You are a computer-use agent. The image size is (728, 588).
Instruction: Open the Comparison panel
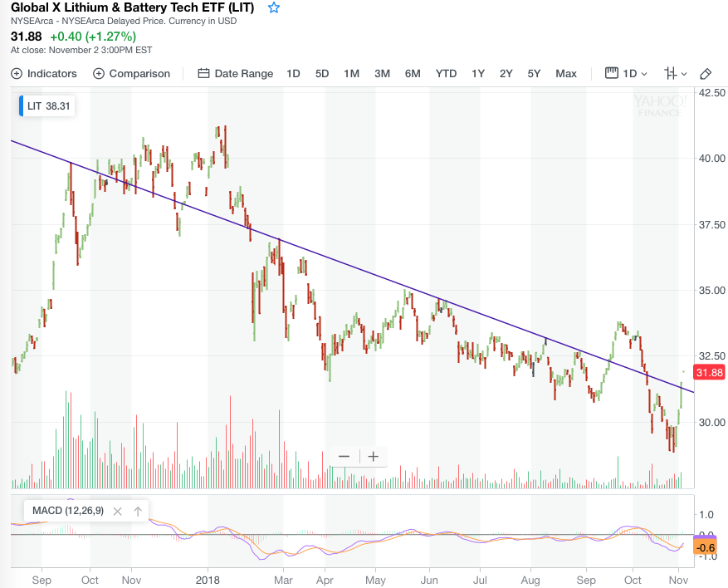[131, 73]
